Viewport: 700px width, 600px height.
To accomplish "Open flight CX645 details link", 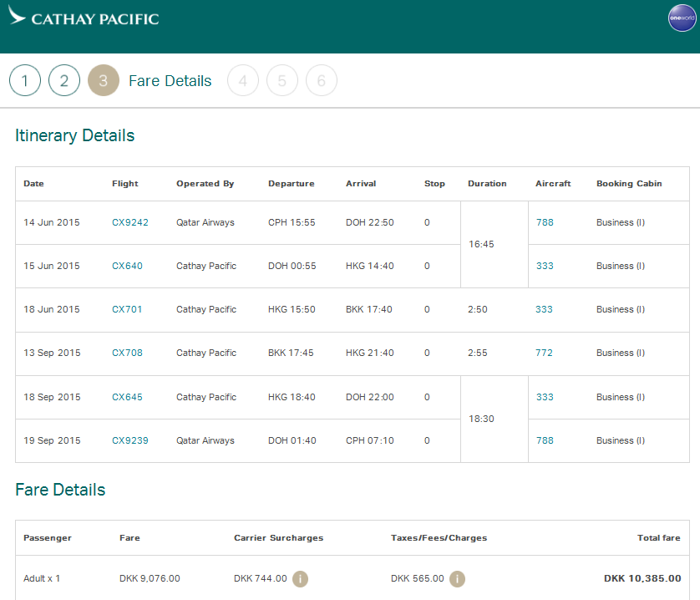I will coord(127,397).
